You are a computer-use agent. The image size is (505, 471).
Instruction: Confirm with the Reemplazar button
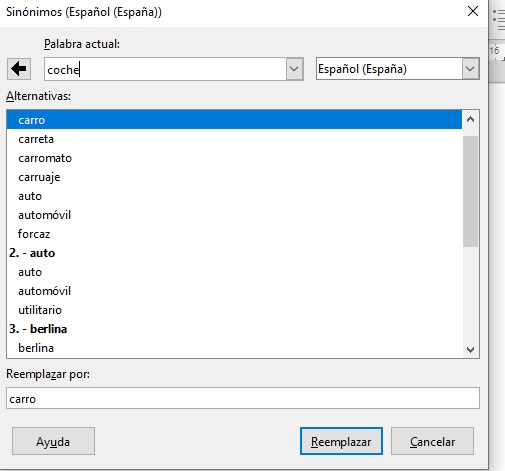pos(341,441)
